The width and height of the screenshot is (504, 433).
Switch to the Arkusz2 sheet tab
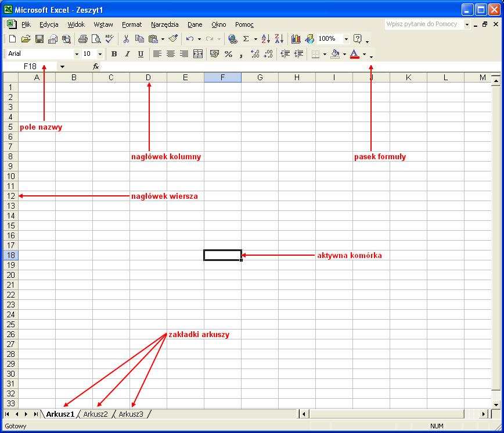pos(96,414)
